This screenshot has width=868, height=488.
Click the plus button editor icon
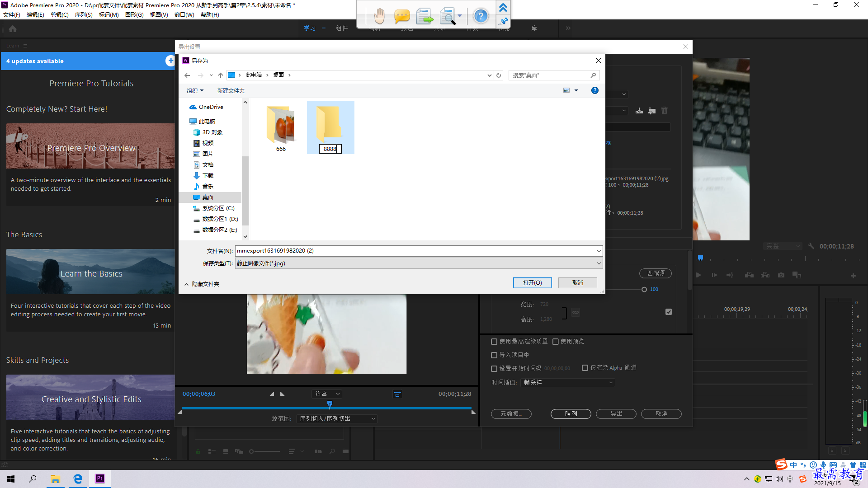853,276
